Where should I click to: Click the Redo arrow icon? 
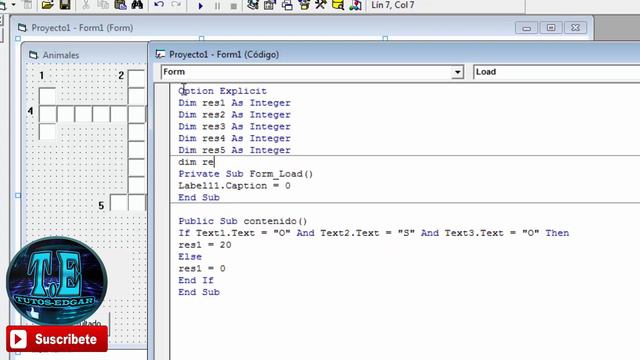pyautogui.click(x=176, y=5)
